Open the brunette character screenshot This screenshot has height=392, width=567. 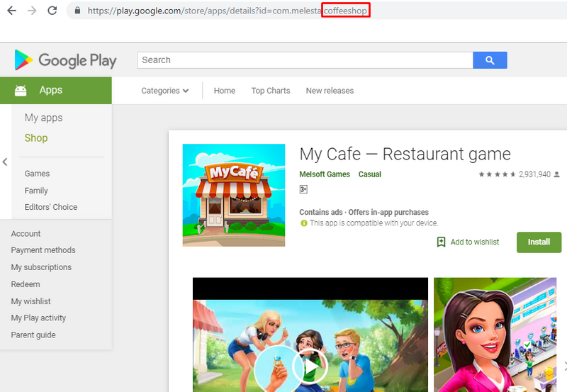tap(495, 335)
